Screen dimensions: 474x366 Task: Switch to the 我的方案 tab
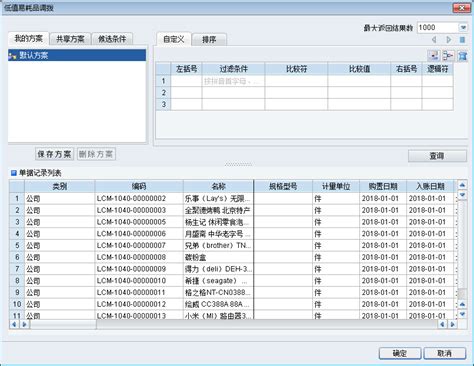tap(29, 39)
